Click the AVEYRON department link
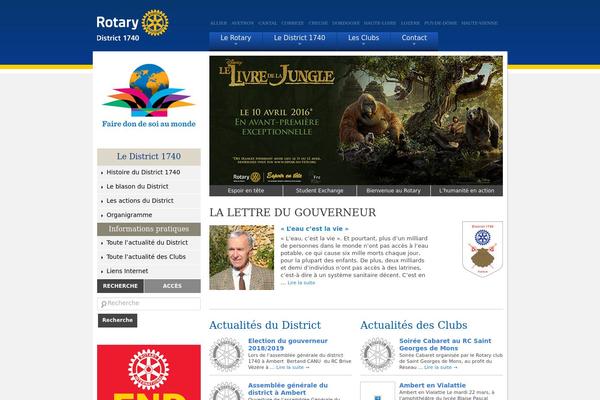600x400 pixels. (242, 23)
